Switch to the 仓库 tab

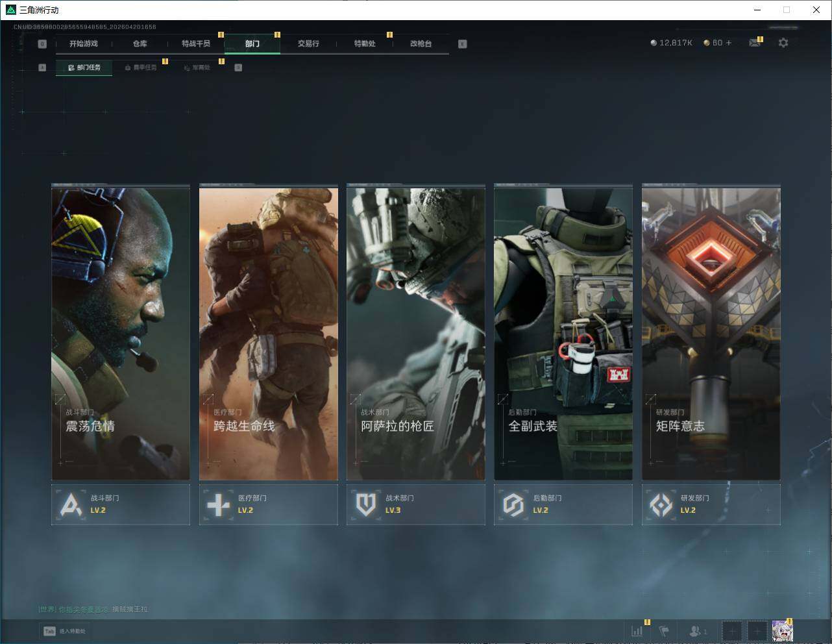tap(140, 43)
